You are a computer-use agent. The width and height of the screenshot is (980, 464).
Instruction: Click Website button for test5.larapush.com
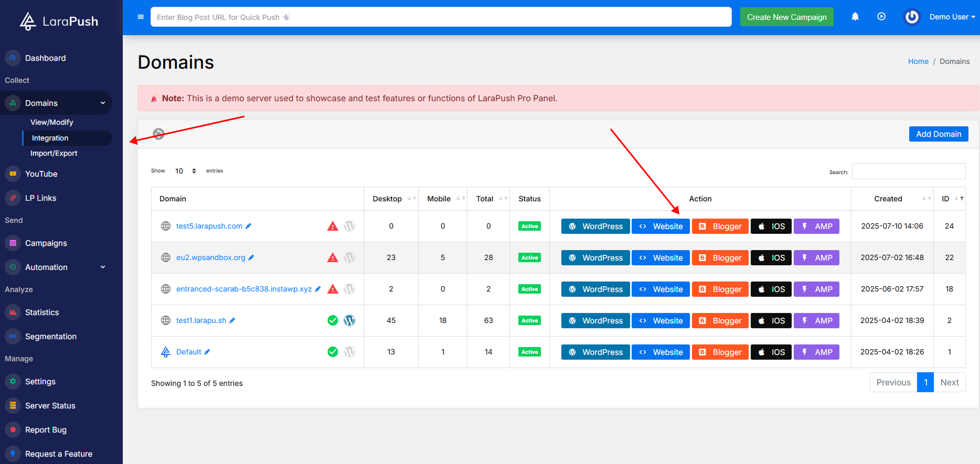[x=661, y=226]
